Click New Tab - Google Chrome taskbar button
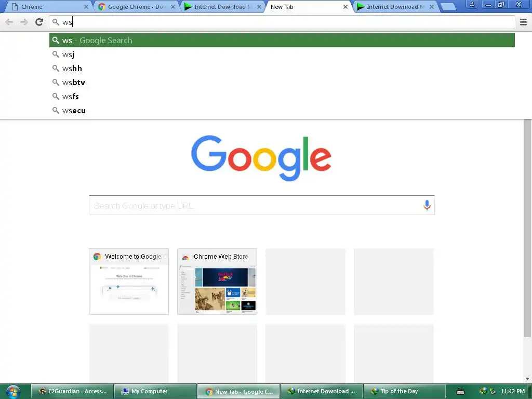Viewport: 532px width, 399px height. click(238, 392)
